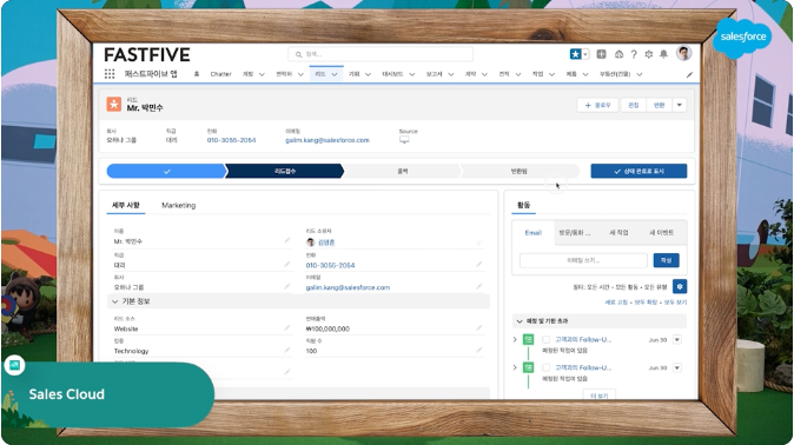Select the 리드접수 path stage
Screen dimensions: 794x446
285,171
